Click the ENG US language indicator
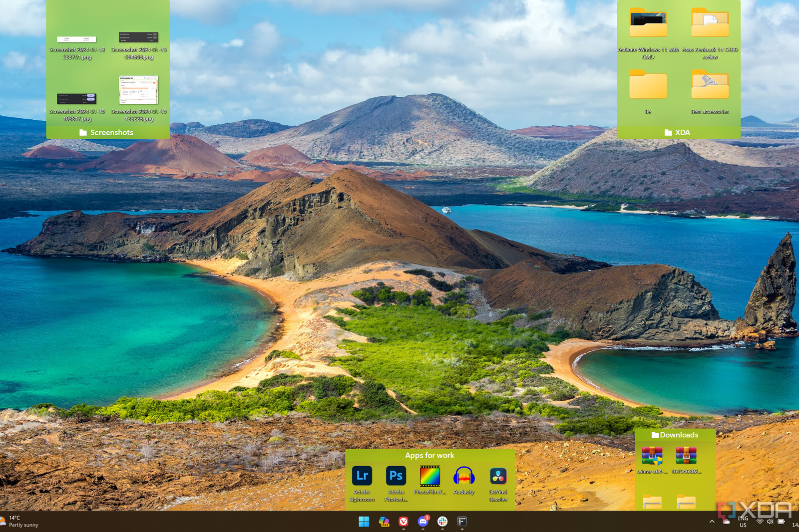This screenshot has height=532, width=799. (x=743, y=522)
